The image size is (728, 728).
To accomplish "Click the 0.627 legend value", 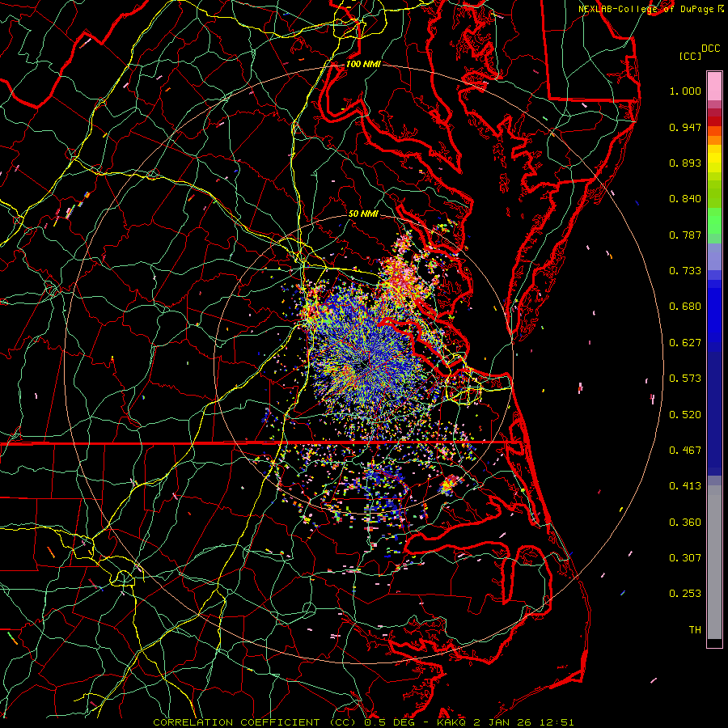I will pos(685,343).
